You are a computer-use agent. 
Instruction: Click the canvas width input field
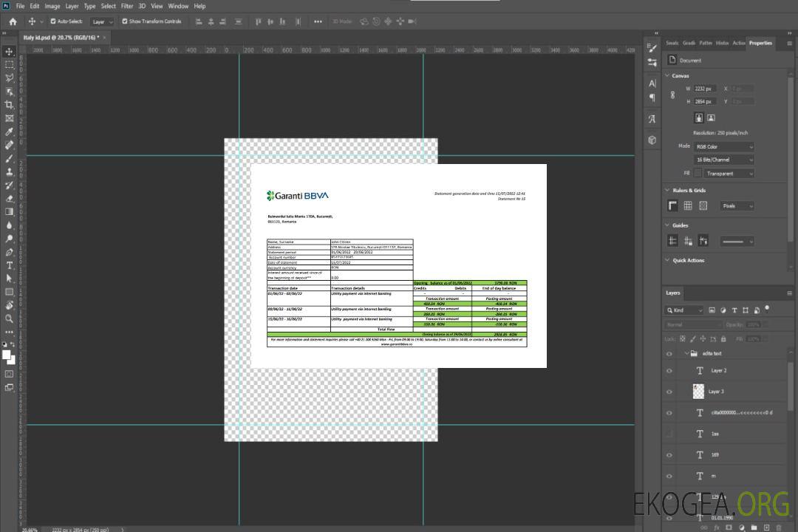pyautogui.click(x=705, y=89)
